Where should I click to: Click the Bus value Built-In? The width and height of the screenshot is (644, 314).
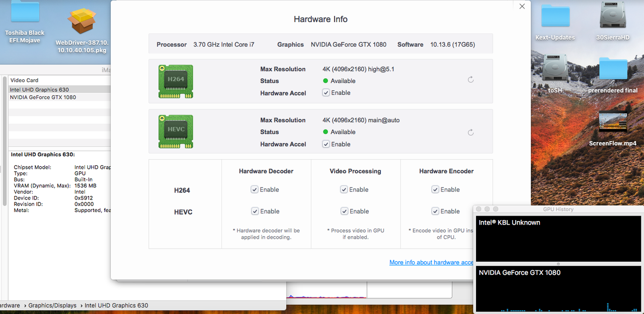84,179
